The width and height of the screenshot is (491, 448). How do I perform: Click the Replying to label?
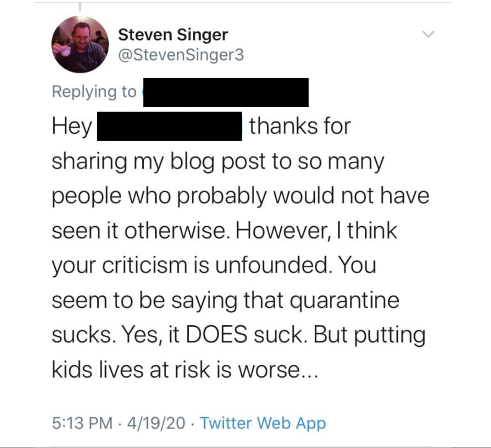(x=94, y=92)
